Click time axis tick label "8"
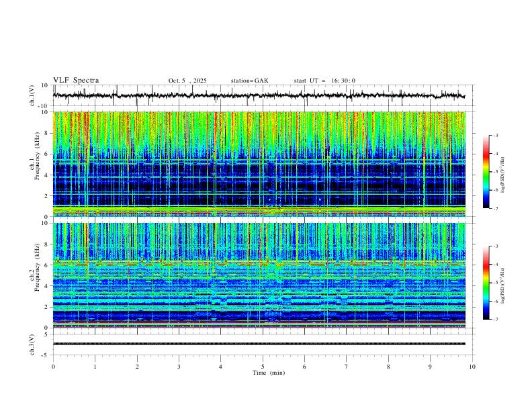532x411 pixels. pos(388,367)
